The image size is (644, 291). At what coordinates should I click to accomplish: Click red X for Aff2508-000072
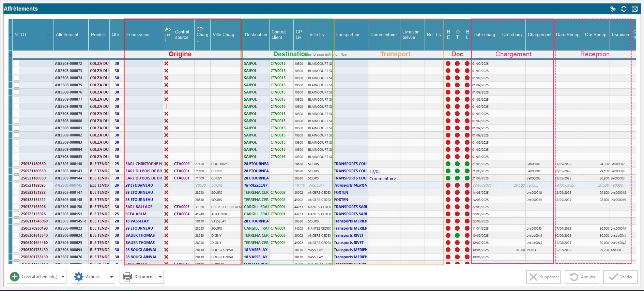(166, 63)
